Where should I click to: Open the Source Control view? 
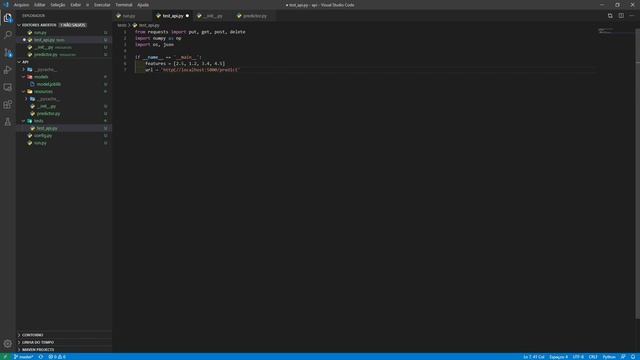[x=8, y=52]
